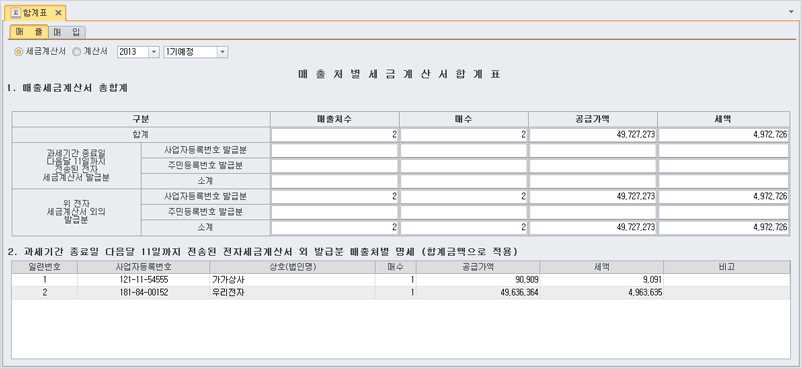The height and width of the screenshot is (369, 802).
Task: Click the 49,636,364 공급가액 cell
Action: click(477, 293)
